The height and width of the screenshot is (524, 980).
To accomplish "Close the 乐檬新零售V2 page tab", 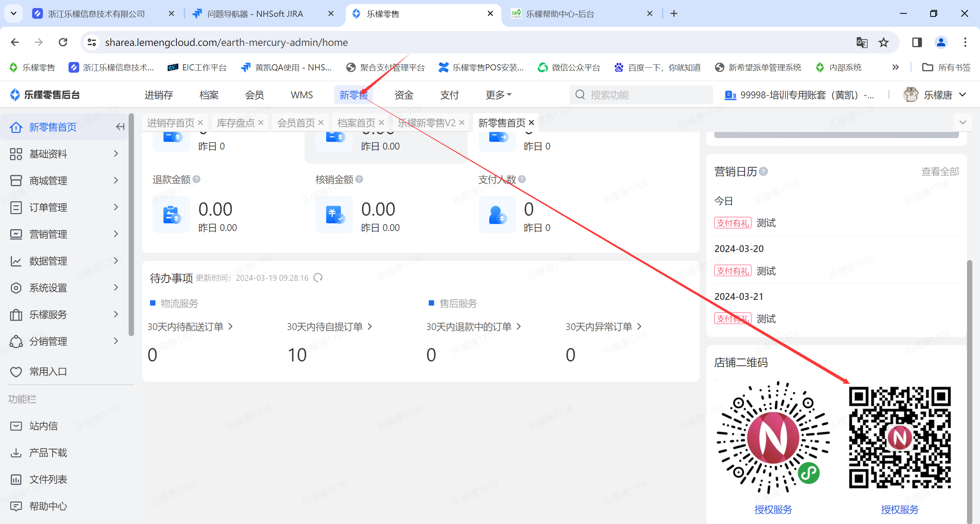I will (462, 123).
